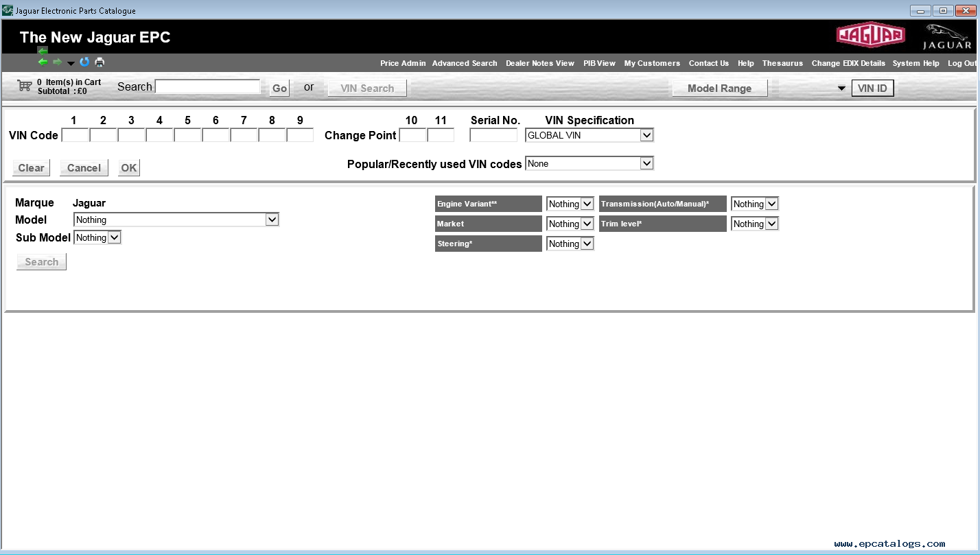Click the Clear button
Image resolution: width=980 pixels, height=555 pixels.
(x=31, y=168)
